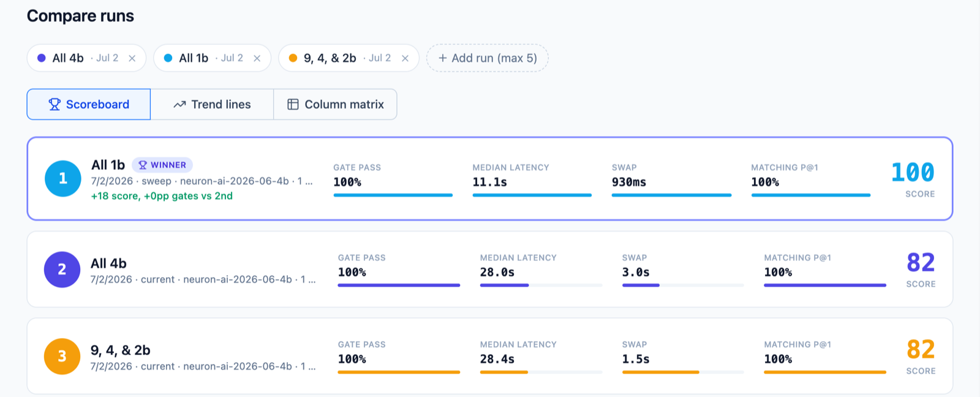The width and height of the screenshot is (980, 397).
Task: Click All 4b matching P@1 100% value
Action: [x=778, y=272]
